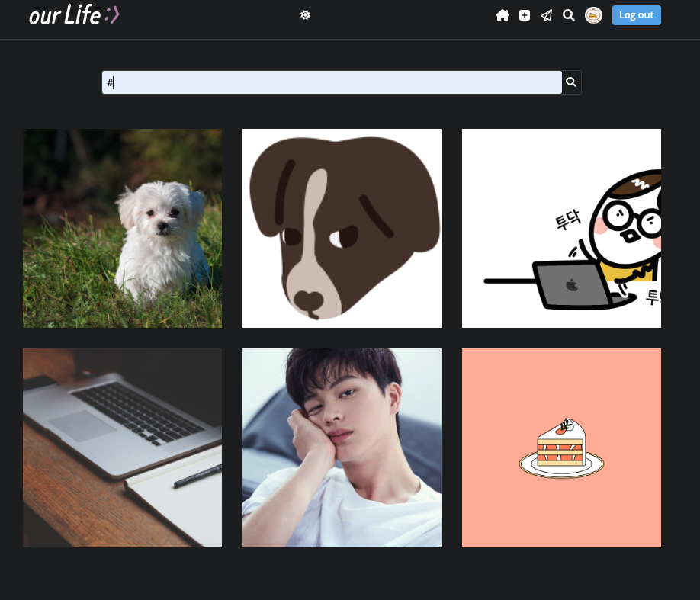Open the home feed via the house icon
The width and height of the screenshot is (700, 600).
click(x=503, y=15)
